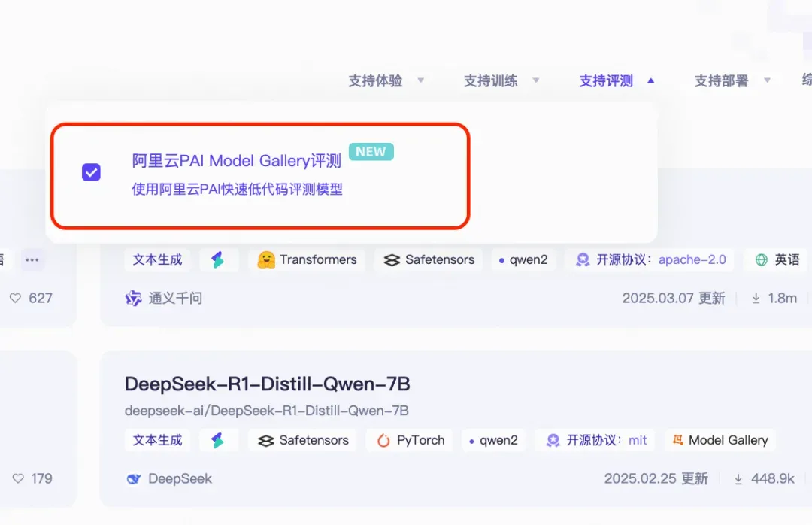Collapse the 支持评测 filter dropdown

617,80
